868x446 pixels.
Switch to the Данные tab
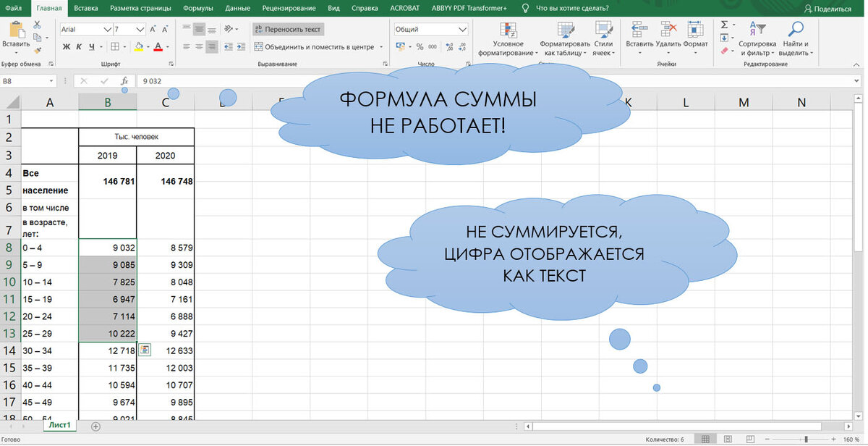pos(238,9)
